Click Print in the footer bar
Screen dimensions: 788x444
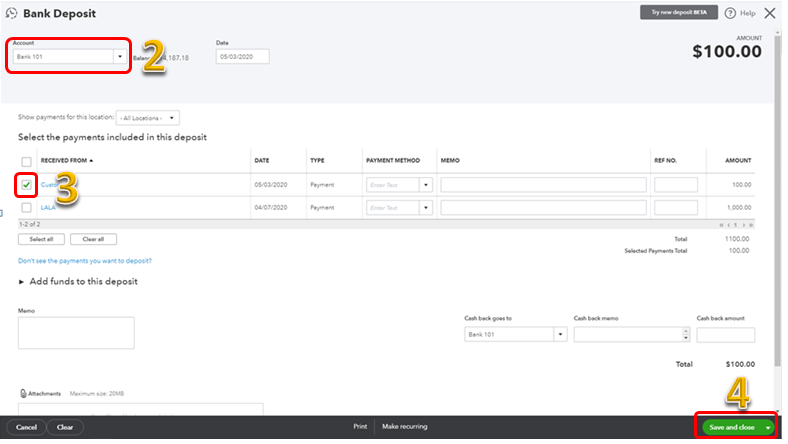(x=360, y=427)
